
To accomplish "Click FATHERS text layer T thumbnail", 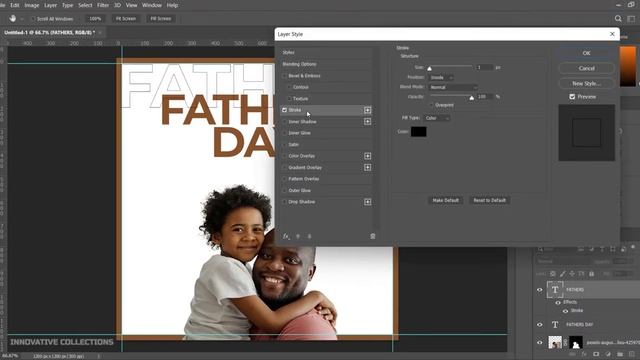I will [x=555, y=290].
